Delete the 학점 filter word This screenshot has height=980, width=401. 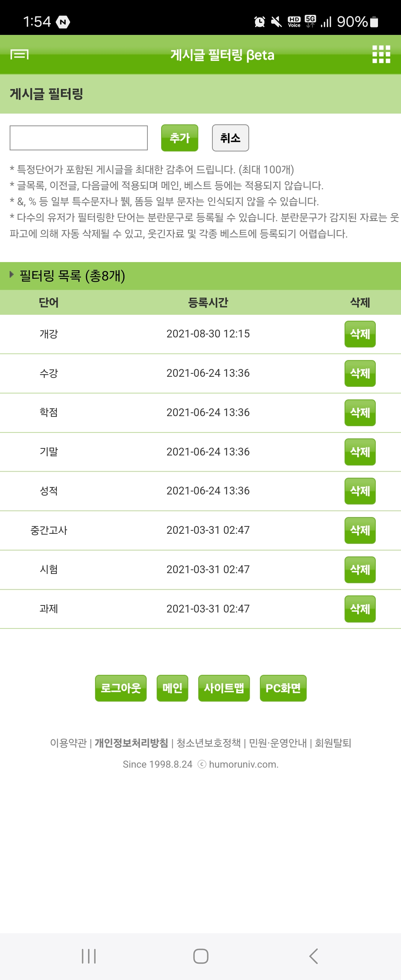click(359, 413)
